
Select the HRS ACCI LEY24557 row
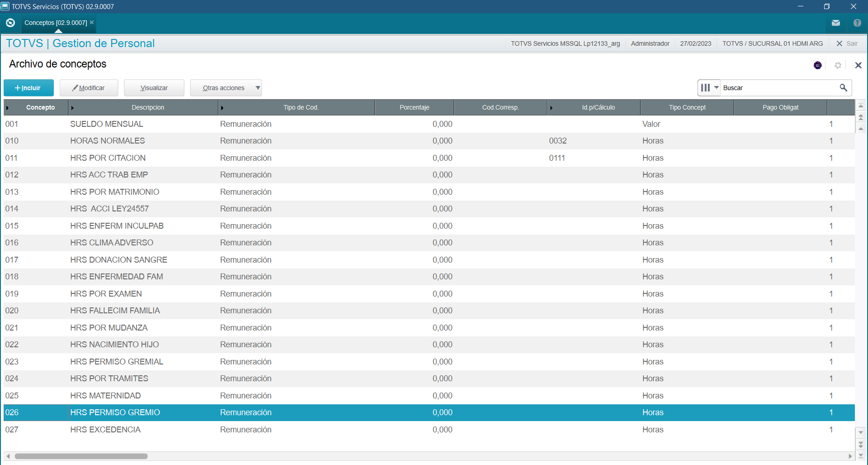click(x=429, y=209)
